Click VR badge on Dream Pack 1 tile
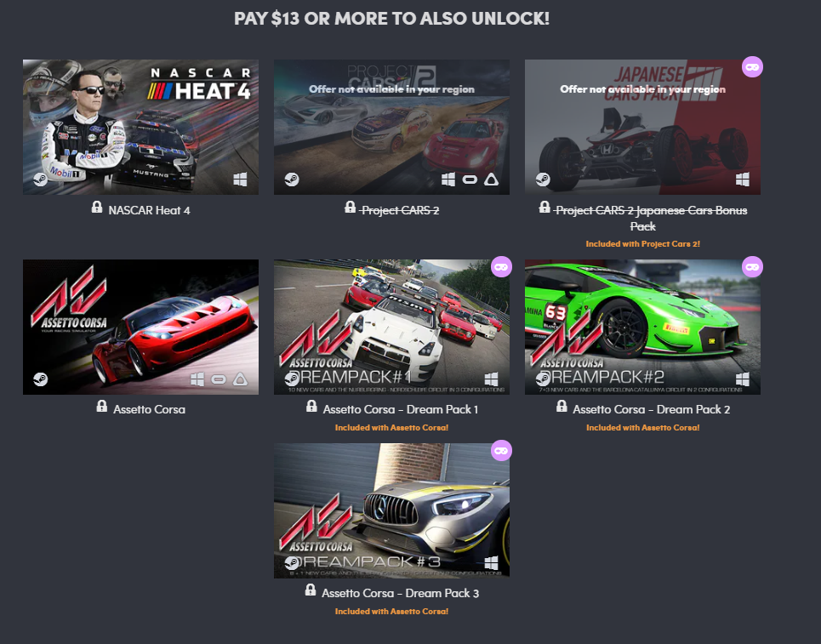 coord(501,267)
